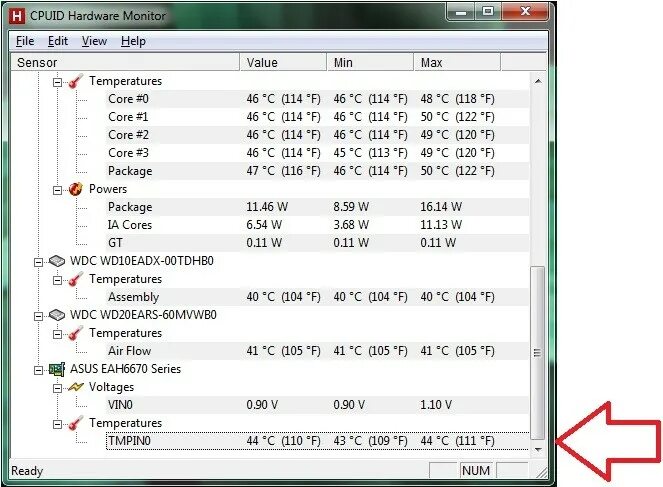
Task: Click the Sensor column header
Action: click(x=125, y=63)
